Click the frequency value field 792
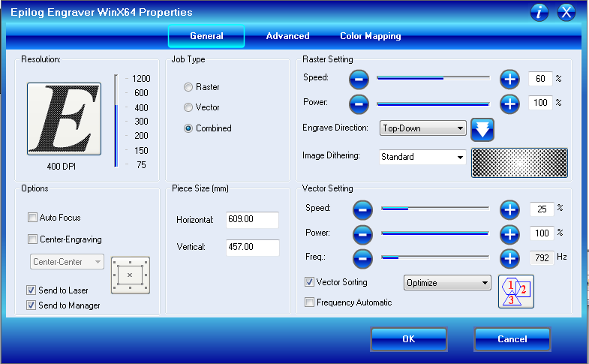The image size is (589, 364). point(542,257)
